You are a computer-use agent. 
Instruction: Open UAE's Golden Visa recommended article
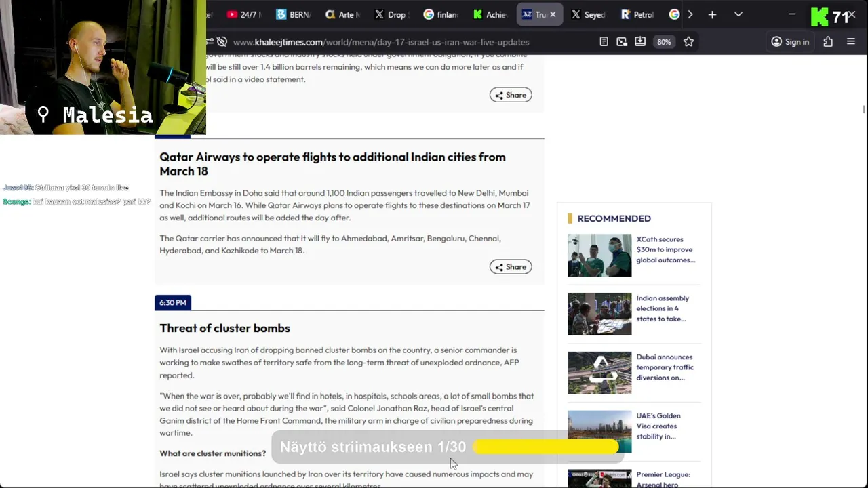pyautogui.click(x=658, y=426)
